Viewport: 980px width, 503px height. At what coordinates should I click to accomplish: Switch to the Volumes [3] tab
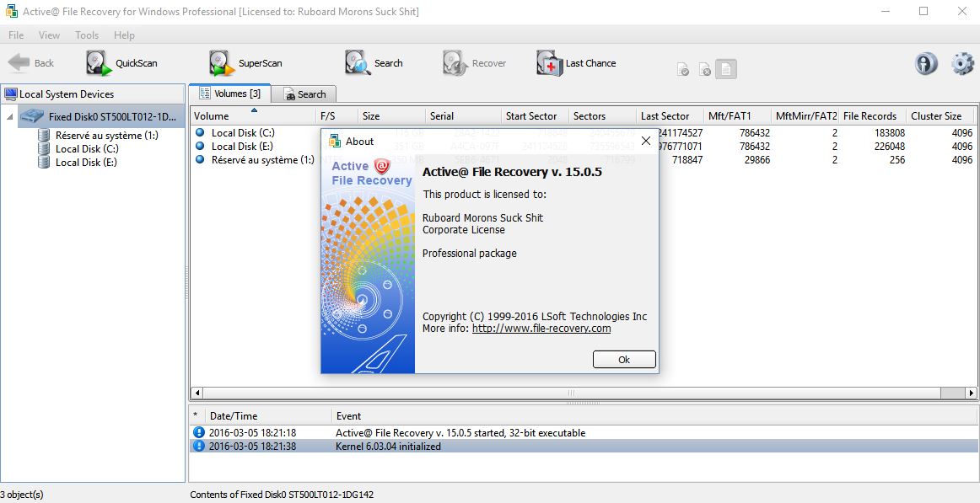point(230,94)
